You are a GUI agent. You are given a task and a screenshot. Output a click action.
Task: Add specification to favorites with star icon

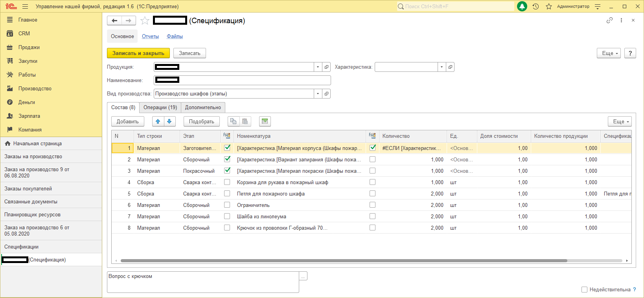(x=145, y=21)
